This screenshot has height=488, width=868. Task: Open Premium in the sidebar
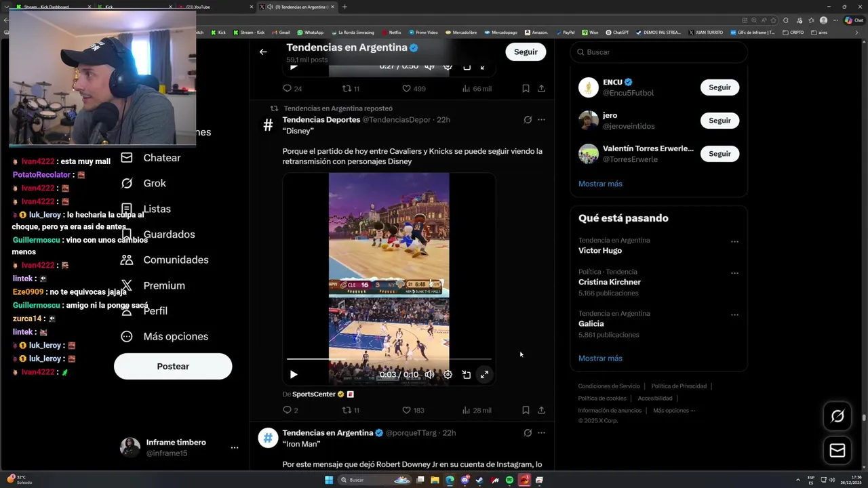click(x=153, y=285)
